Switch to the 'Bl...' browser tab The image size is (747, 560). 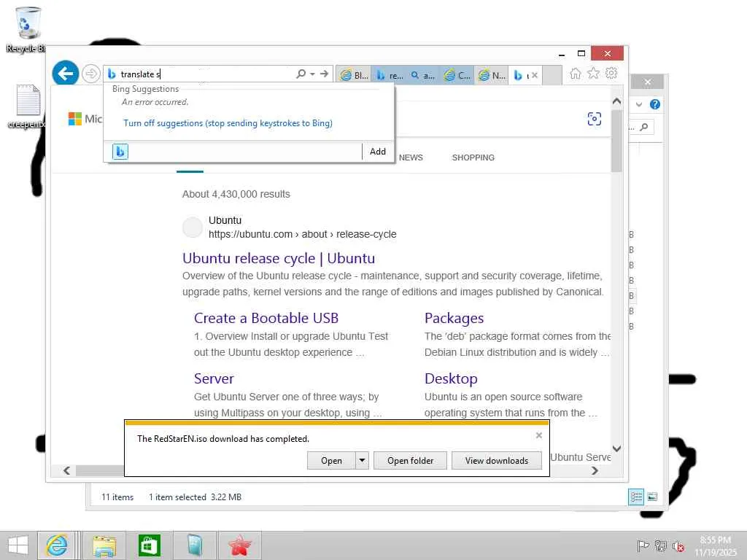tap(354, 75)
